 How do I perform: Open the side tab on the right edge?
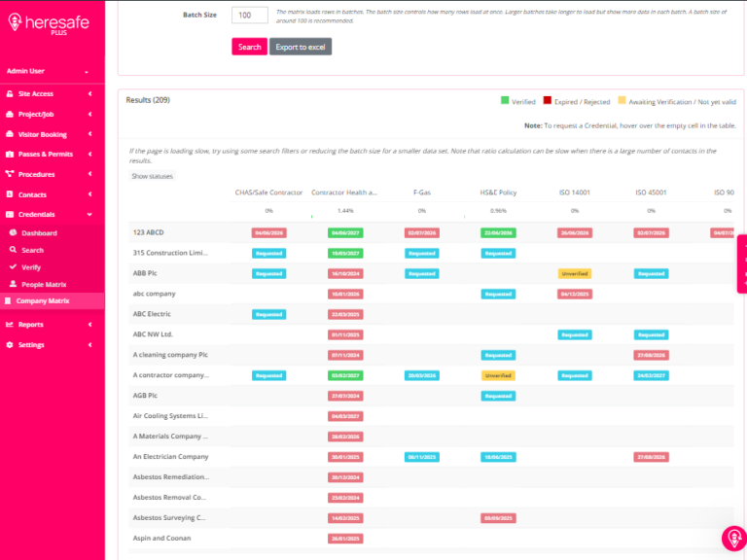point(742,263)
